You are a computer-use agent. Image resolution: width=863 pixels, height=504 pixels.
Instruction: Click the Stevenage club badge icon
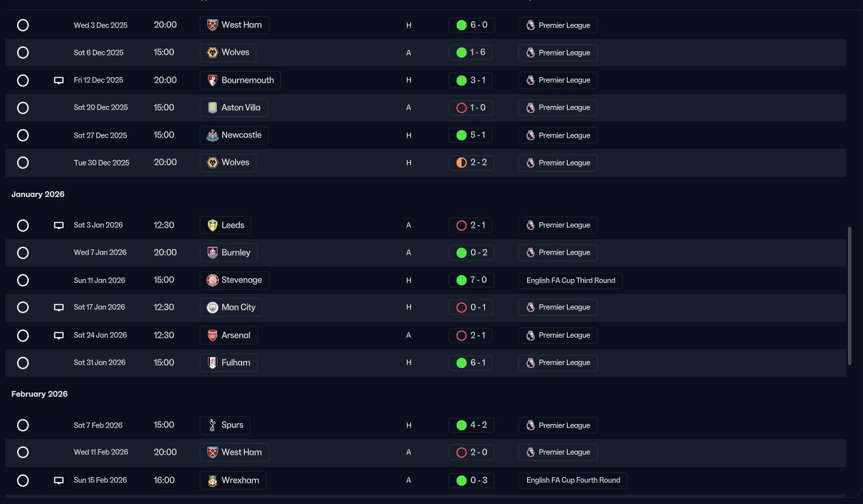(x=212, y=280)
